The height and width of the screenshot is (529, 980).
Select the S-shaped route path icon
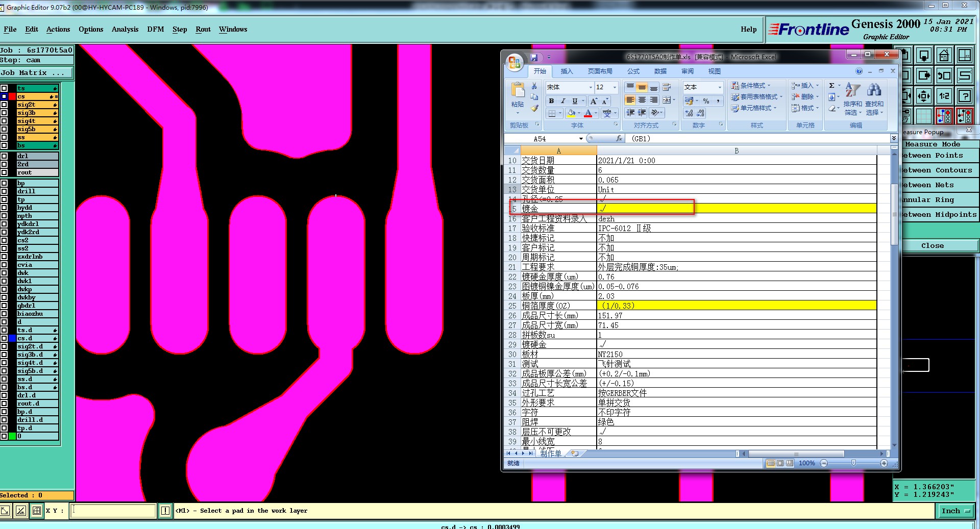[965, 75]
